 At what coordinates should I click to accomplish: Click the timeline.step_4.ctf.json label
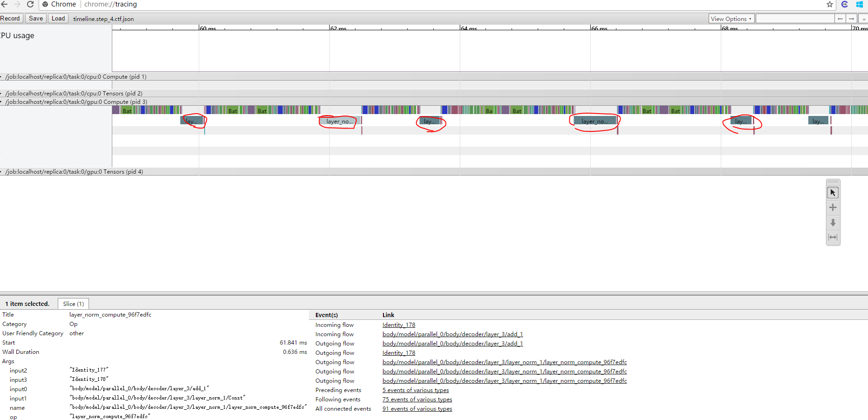coord(103,19)
